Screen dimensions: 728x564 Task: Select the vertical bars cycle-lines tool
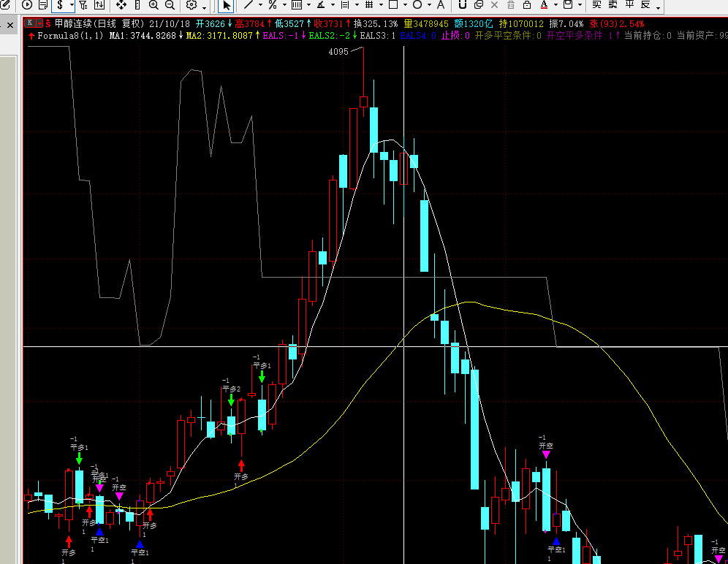tap(297, 4)
